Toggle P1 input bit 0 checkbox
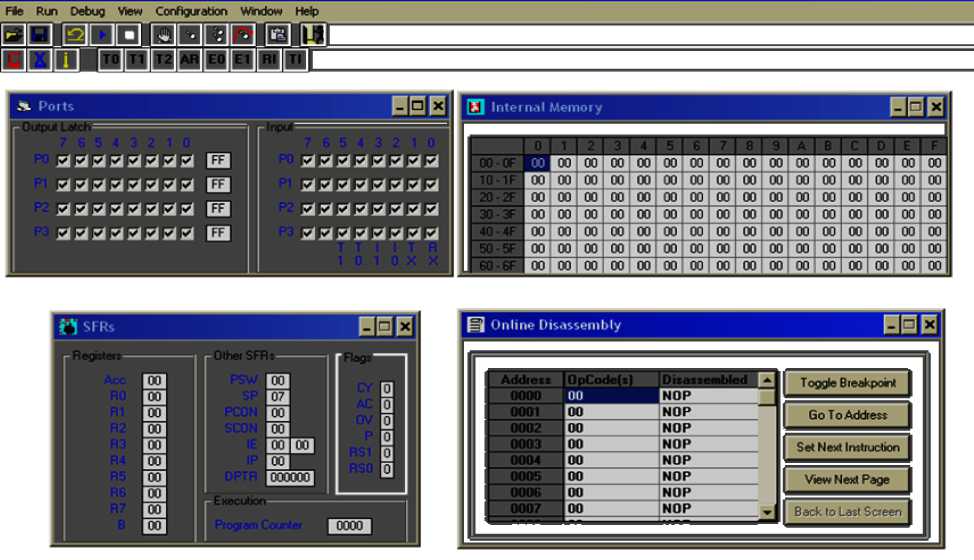974x560 pixels. point(432,184)
